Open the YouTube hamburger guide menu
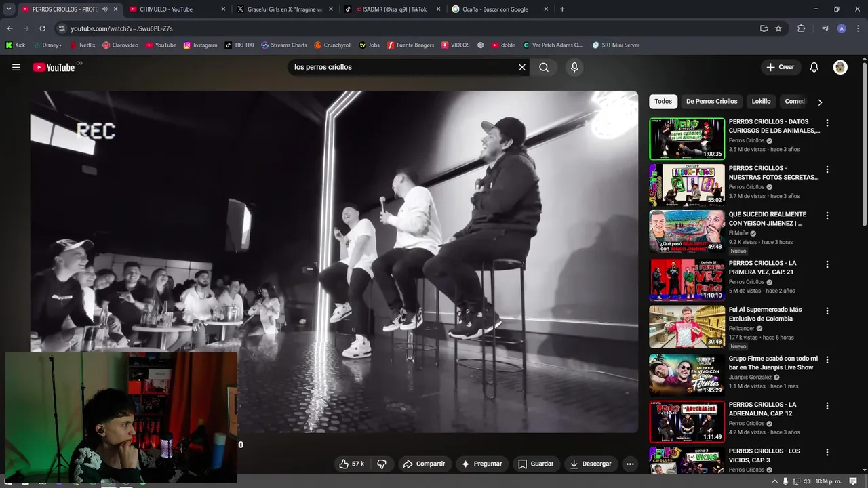868x488 pixels. (16, 67)
